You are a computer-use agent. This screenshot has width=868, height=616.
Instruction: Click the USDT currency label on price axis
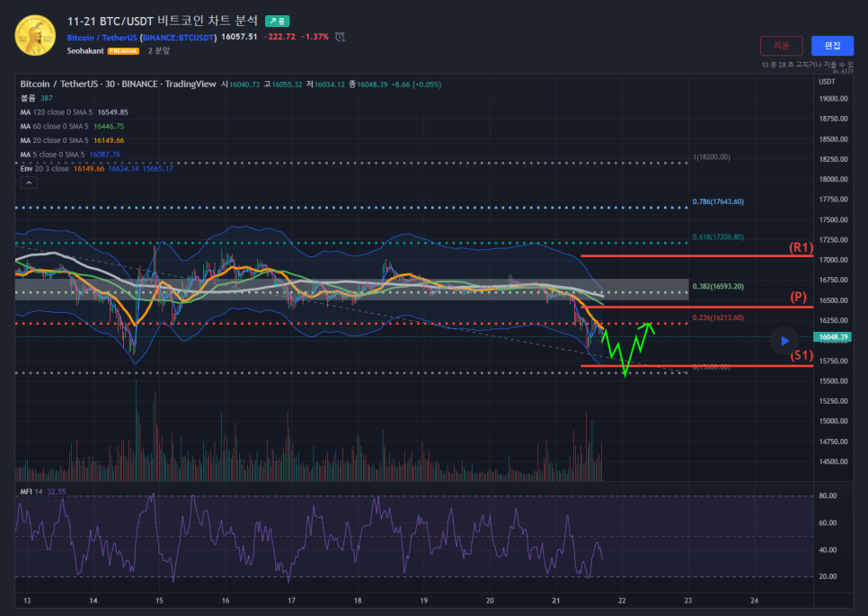[827, 82]
